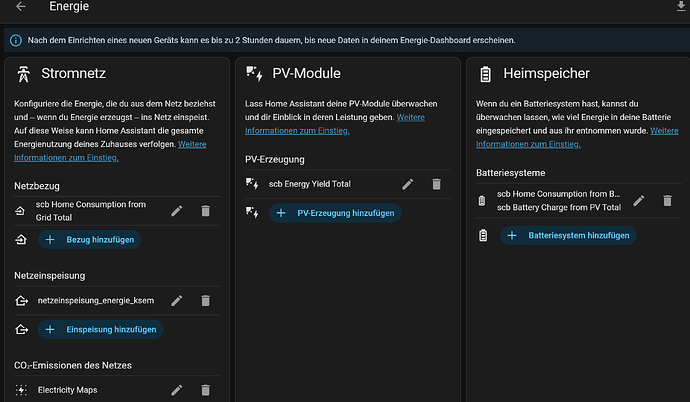The height and width of the screenshot is (402, 690).
Task: Edit the netzeinspeisung_energie_ksem entry
Action: tap(177, 300)
